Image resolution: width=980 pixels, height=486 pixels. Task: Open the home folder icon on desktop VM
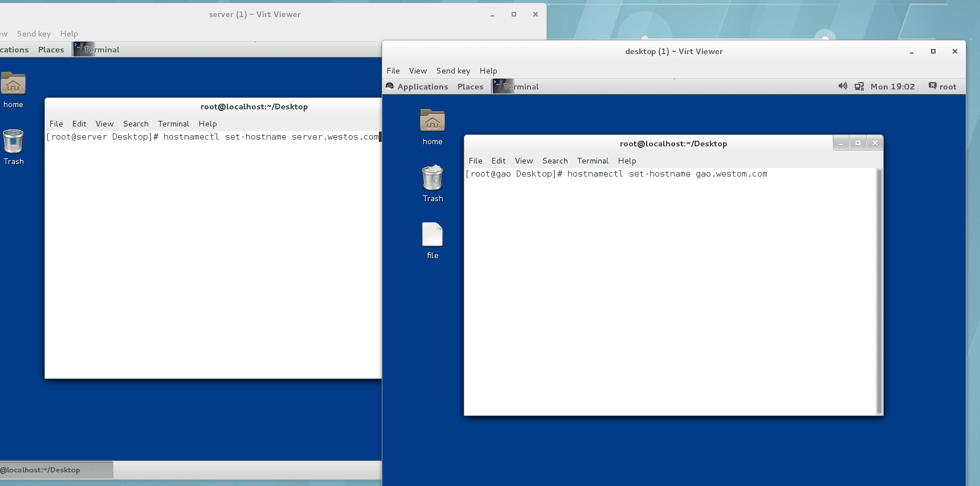432,121
